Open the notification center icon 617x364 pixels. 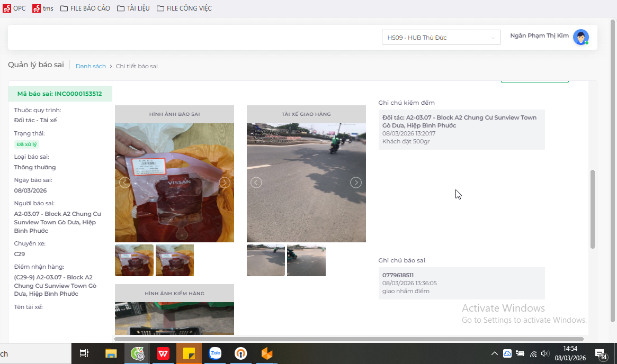601,354
